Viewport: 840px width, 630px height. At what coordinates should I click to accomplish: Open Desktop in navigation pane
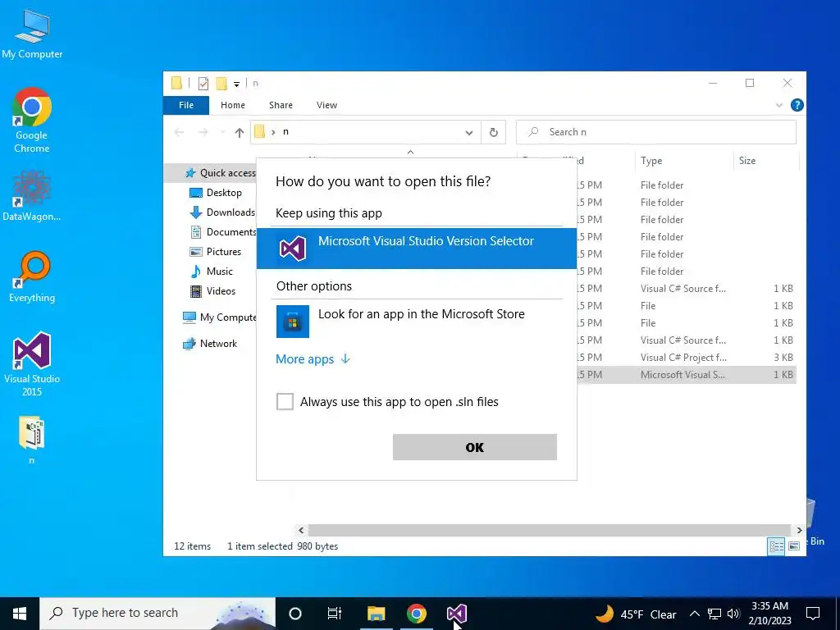point(216,192)
